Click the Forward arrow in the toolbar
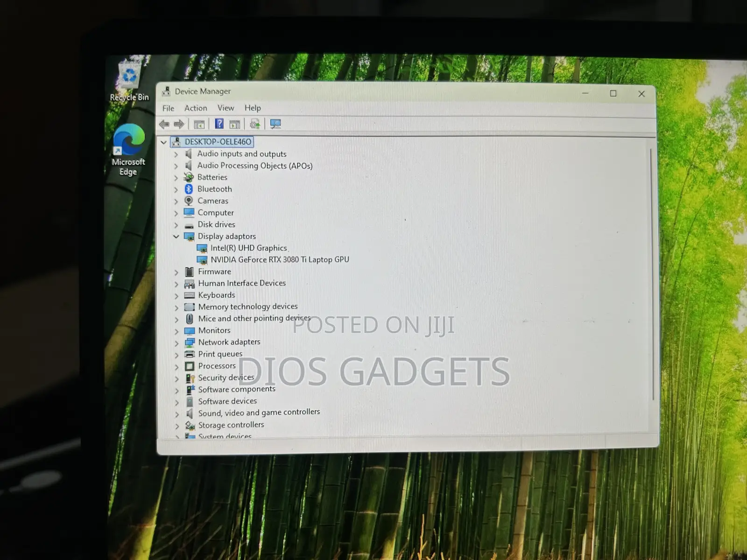Screen dimensions: 747x560 pyautogui.click(x=179, y=124)
